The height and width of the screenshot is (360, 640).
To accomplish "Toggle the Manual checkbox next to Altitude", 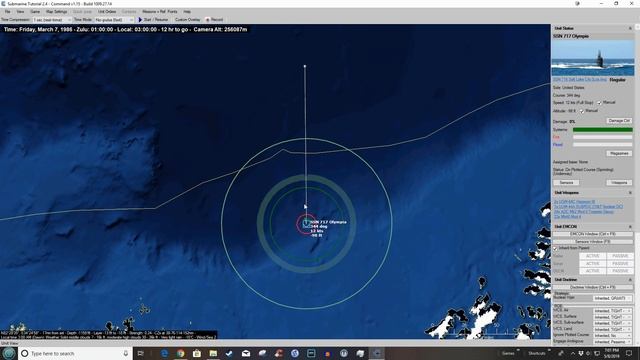I will [582, 111].
